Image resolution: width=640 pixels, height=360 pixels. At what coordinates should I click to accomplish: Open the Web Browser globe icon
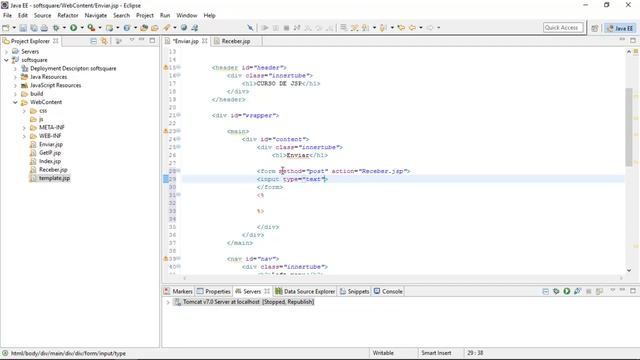click(x=184, y=28)
